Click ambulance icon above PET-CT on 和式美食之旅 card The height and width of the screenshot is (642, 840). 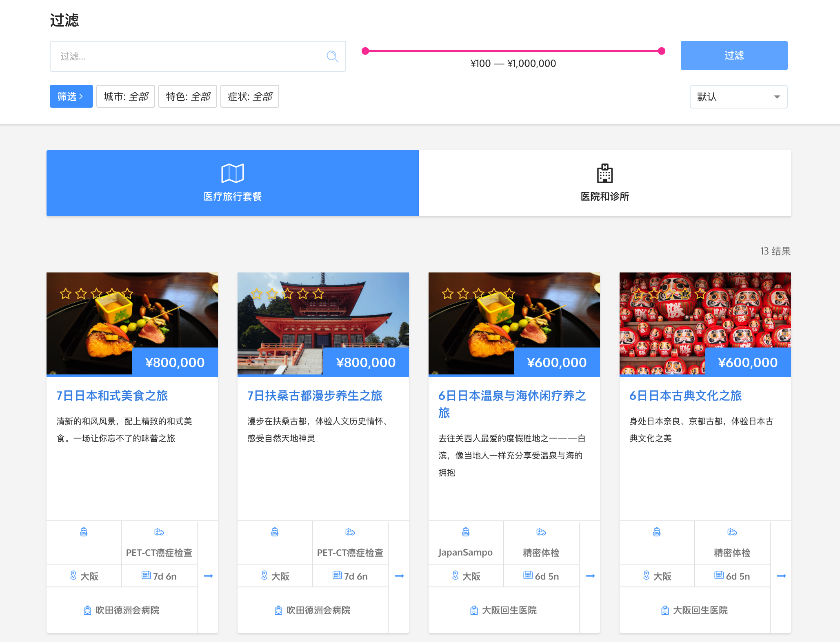[x=159, y=532]
